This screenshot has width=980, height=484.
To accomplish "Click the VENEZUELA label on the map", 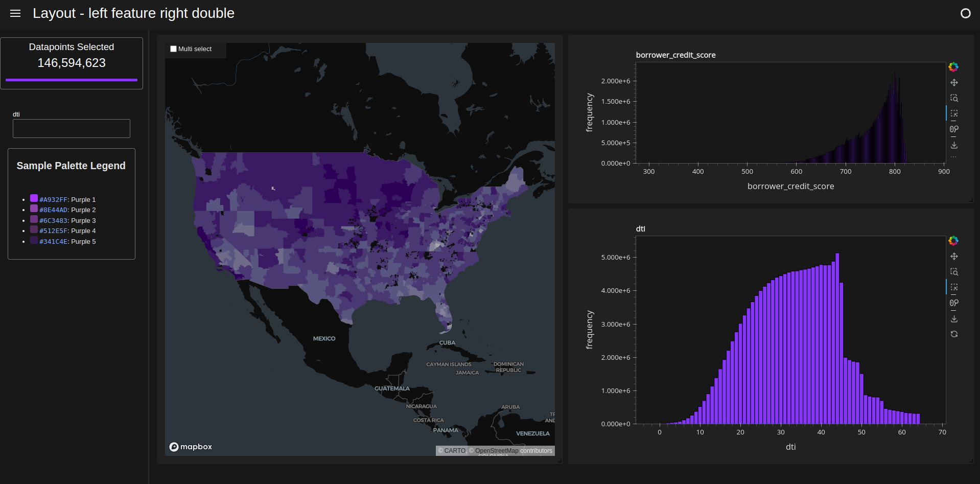I will (533, 433).
